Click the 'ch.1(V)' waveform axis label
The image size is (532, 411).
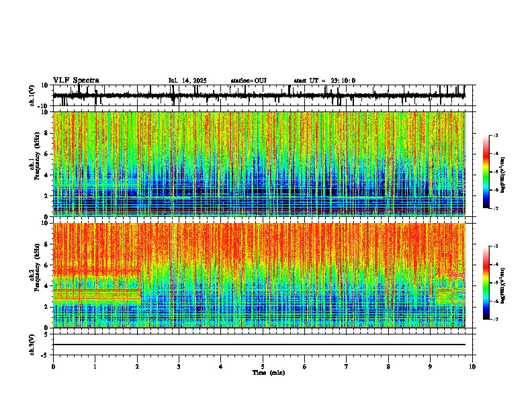[32, 95]
